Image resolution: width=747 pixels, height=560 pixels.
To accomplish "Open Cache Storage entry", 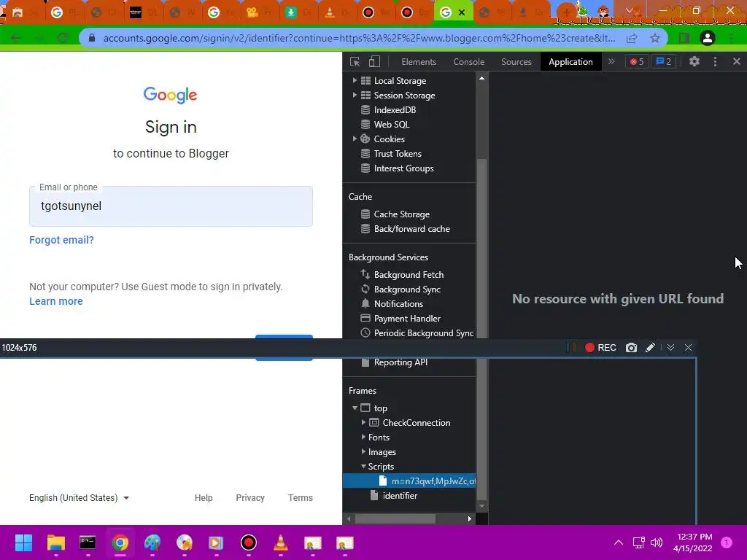I will pyautogui.click(x=401, y=214).
